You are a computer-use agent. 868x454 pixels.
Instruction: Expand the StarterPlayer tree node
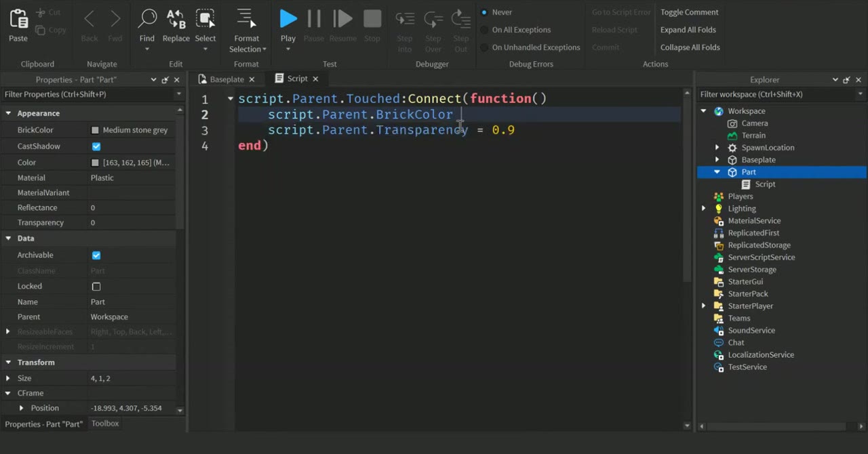[703, 306]
